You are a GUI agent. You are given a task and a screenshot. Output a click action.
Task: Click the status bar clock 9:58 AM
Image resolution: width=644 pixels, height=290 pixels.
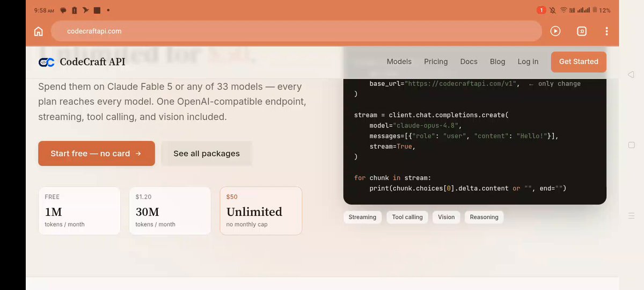[44, 10]
